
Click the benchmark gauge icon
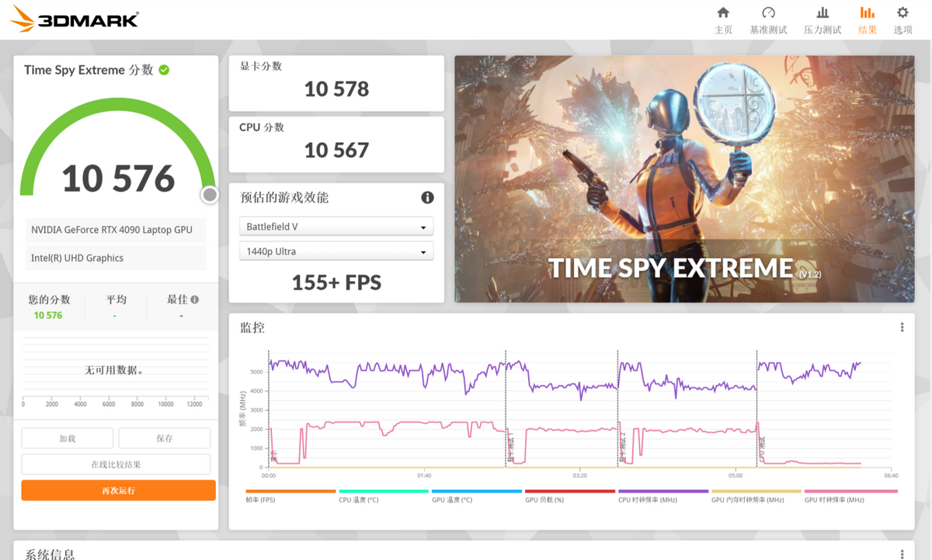coord(768,12)
